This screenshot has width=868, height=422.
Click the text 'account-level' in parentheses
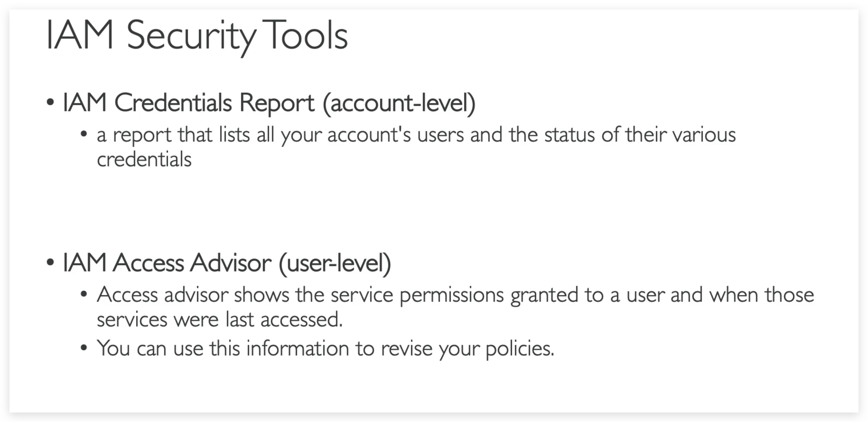coord(401,103)
